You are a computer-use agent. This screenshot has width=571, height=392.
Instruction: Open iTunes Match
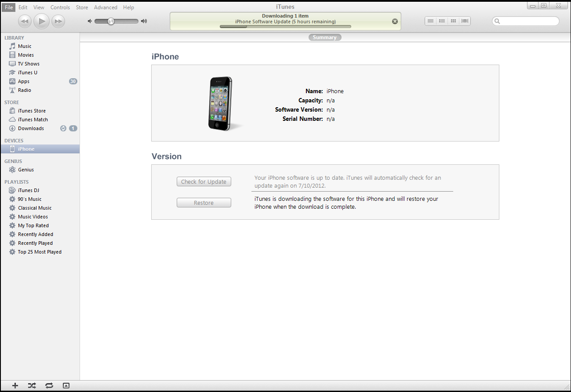pyautogui.click(x=40, y=120)
